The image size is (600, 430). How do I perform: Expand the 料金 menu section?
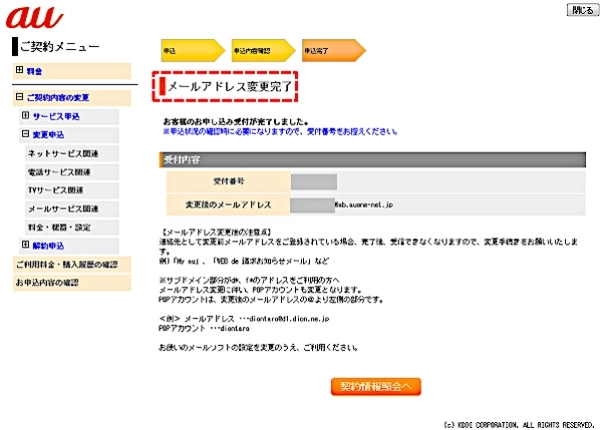pos(19,71)
